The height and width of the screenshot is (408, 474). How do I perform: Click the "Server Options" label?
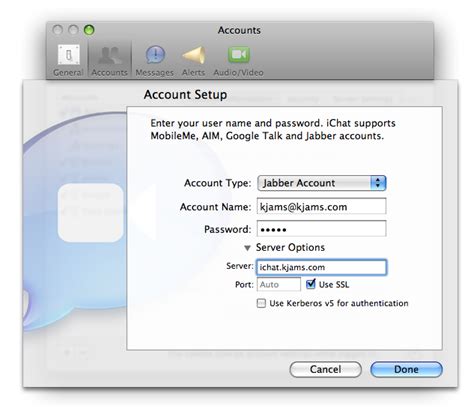tap(290, 247)
